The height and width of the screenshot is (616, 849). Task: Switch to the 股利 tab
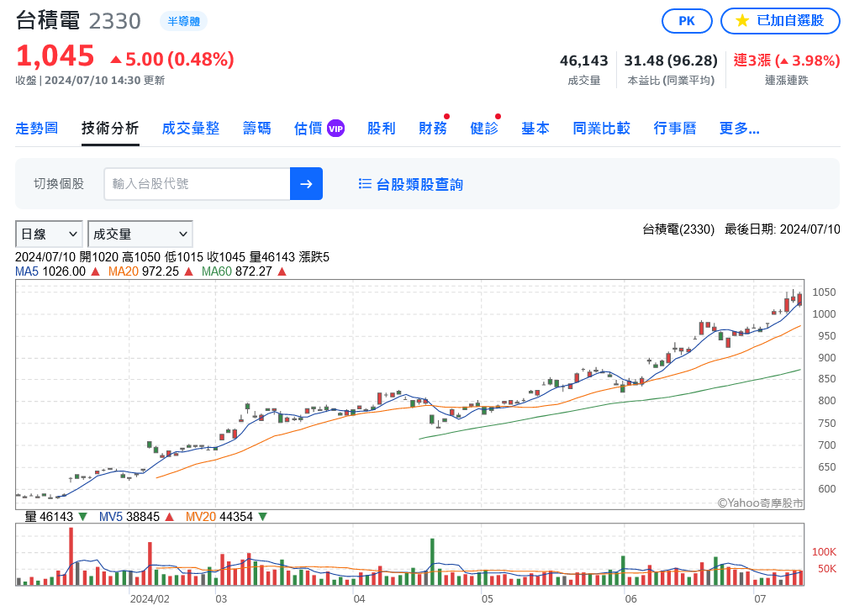click(381, 129)
